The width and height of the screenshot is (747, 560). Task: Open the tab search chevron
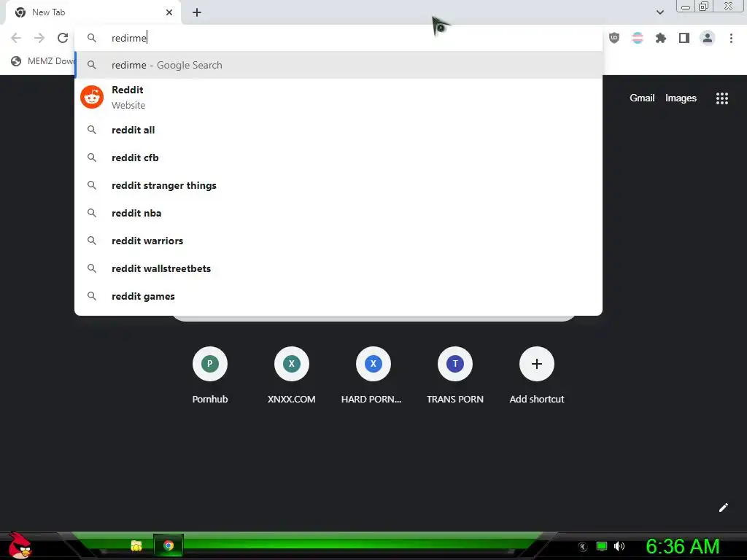659,12
